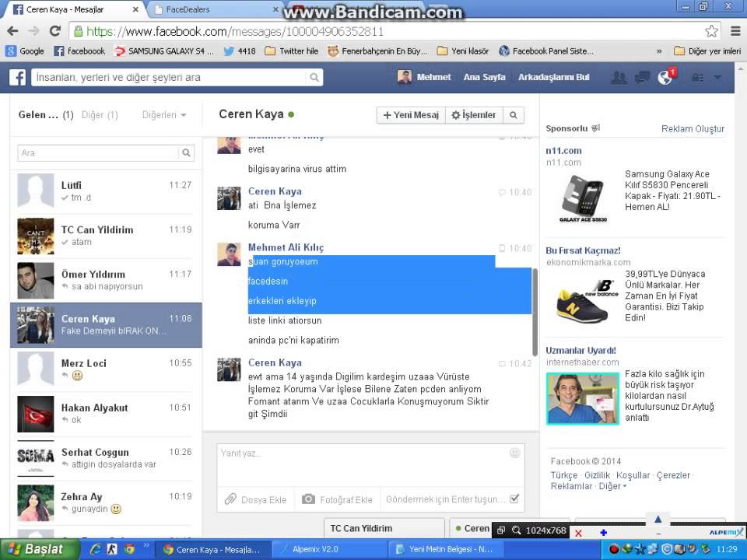Open Mehmet's profile in the top bar
The width and height of the screenshot is (747, 560).
pyautogui.click(x=424, y=77)
